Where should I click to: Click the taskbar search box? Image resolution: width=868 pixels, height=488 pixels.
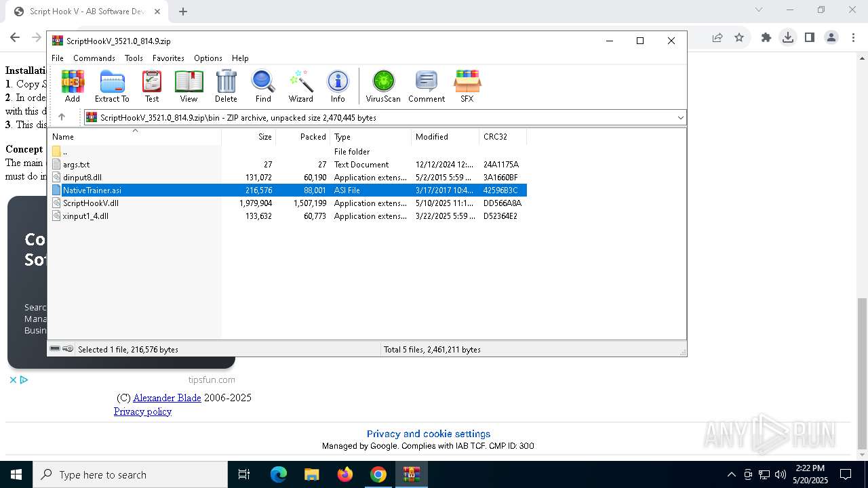tap(130, 474)
